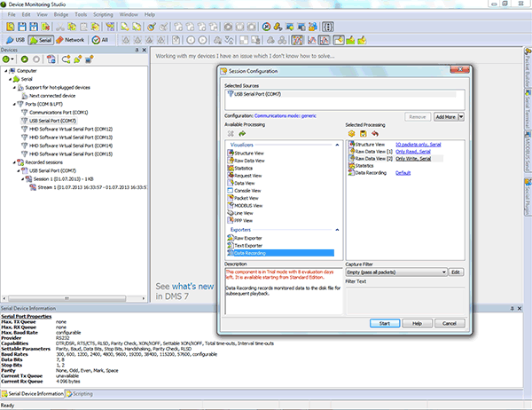Click the green play icon in Devices panel
532x410 pixels.
point(25,59)
